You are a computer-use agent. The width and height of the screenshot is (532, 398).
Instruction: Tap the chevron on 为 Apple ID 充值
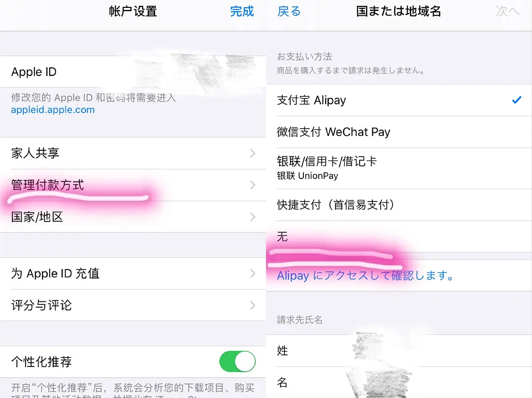tap(252, 273)
